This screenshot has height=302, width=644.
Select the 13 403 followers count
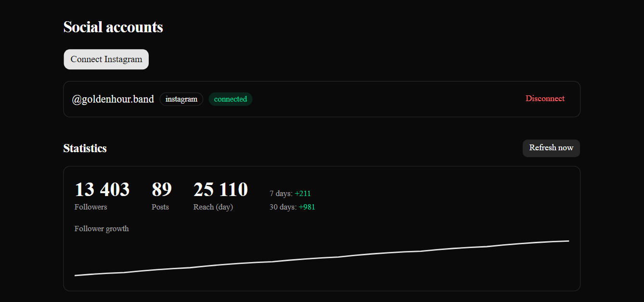tap(102, 190)
